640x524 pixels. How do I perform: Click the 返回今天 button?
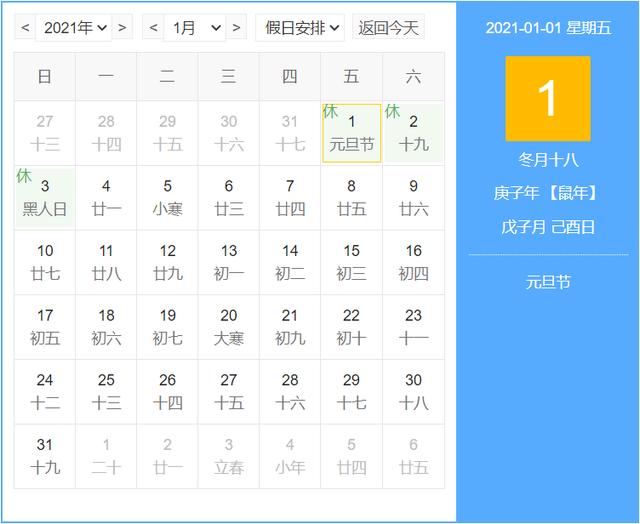[x=389, y=27]
